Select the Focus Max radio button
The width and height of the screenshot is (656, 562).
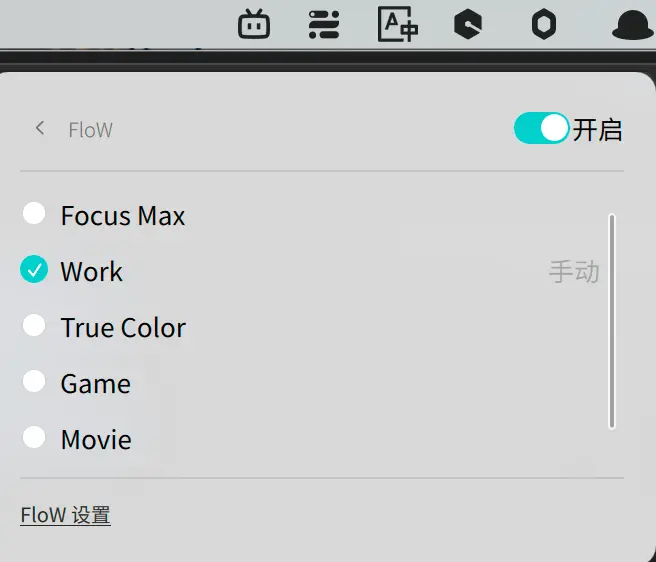tap(34, 213)
